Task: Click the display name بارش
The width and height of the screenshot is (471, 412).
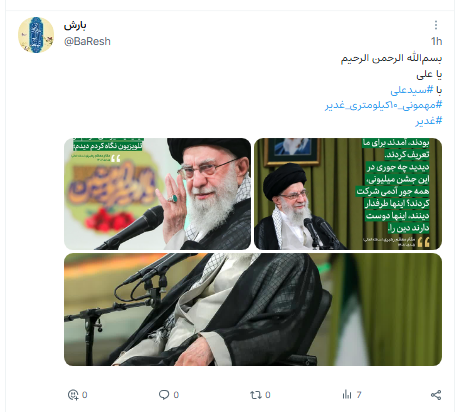Action: pyautogui.click(x=75, y=25)
